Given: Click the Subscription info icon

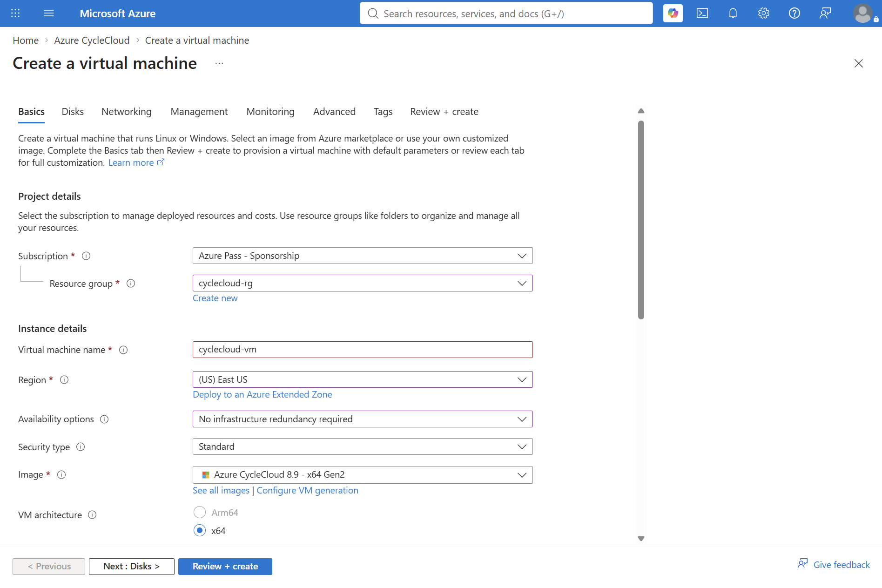Looking at the screenshot, I should 86,256.
